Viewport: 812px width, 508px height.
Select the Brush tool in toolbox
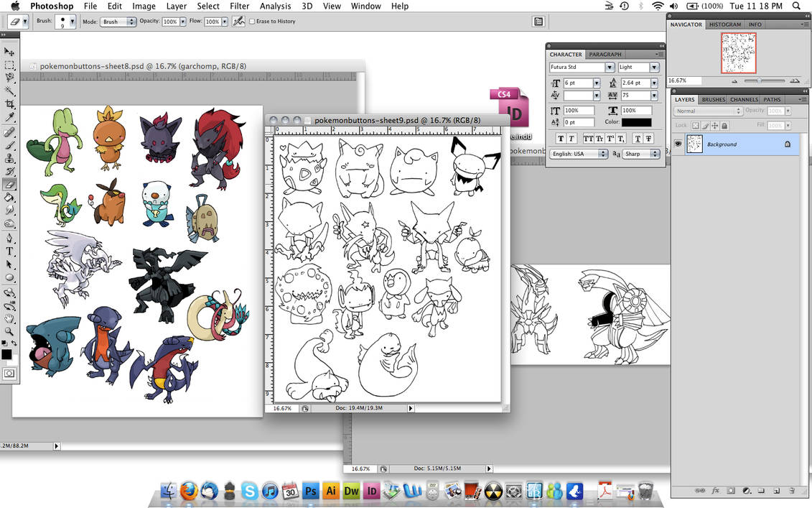coord(9,146)
